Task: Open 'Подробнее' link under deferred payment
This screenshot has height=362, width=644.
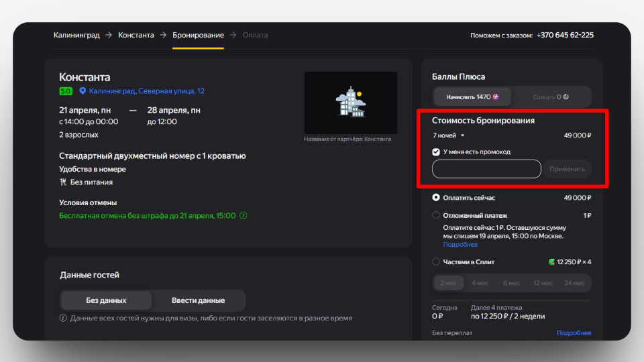Action: click(460, 244)
